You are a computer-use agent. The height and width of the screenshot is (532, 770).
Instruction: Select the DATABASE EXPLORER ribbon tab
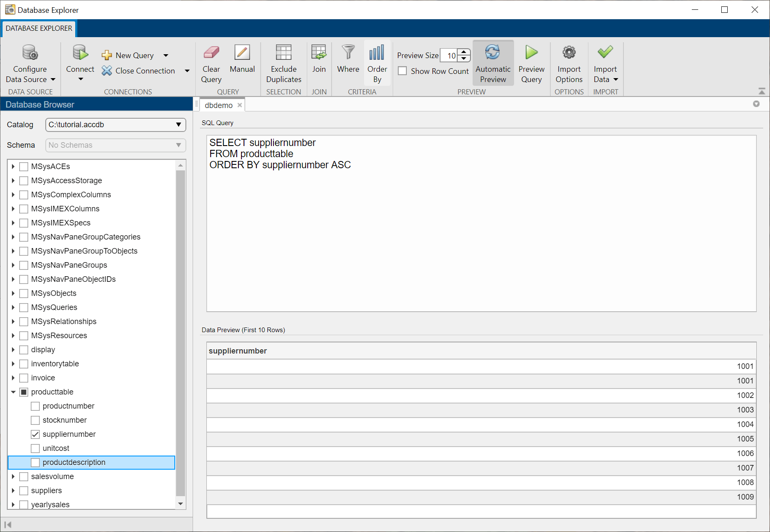39,28
